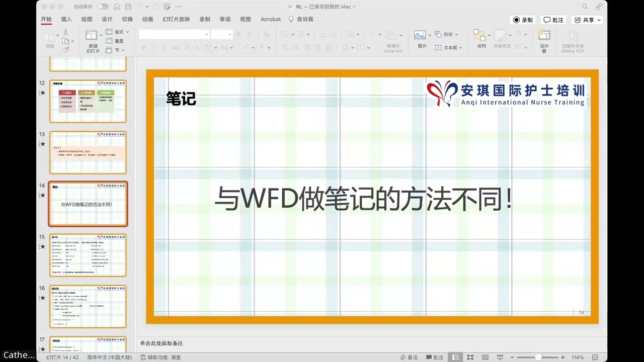
Task: Click the Save floppy disk icon
Action: [128, 7]
